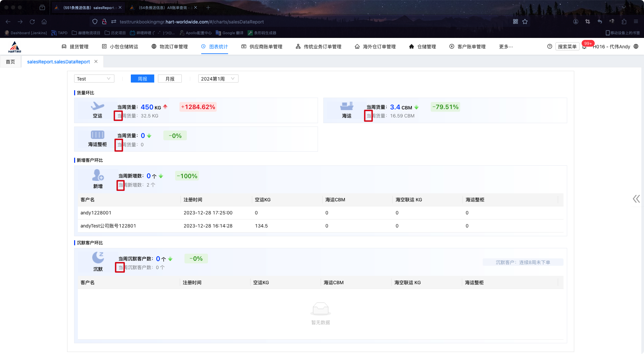Click the notification bell icon
The height and width of the screenshot is (354, 644).
coord(584,47)
